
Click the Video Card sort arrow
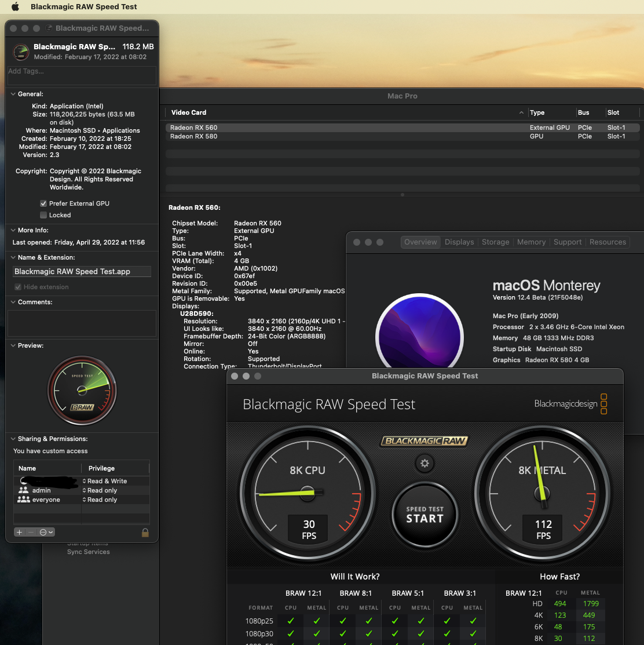pyautogui.click(x=521, y=112)
